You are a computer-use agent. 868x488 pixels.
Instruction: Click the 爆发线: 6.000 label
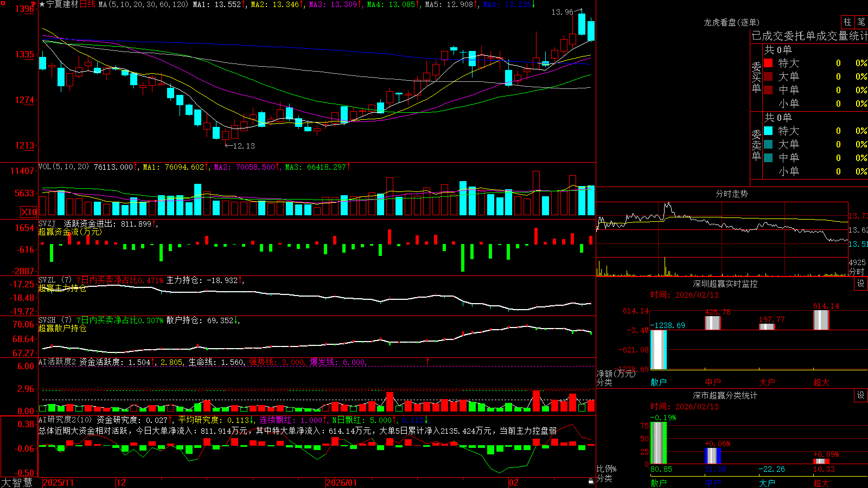[338, 362]
